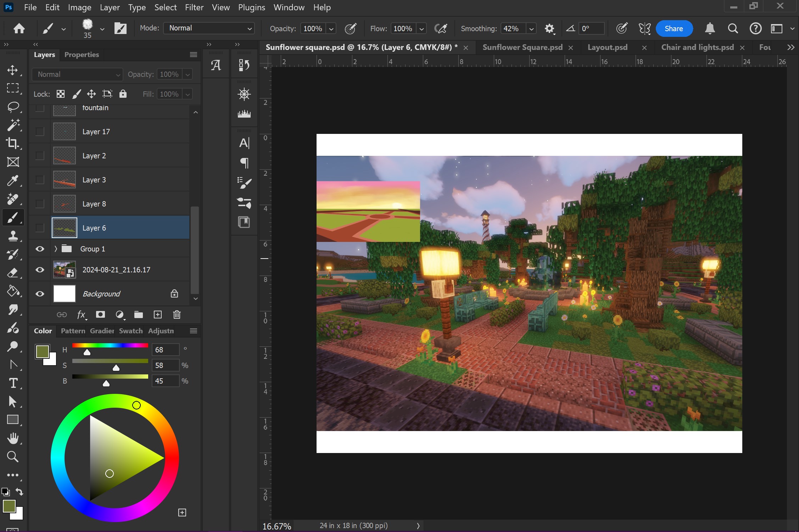Hide the Background layer
Image resolution: width=799 pixels, height=532 pixels.
(x=40, y=294)
